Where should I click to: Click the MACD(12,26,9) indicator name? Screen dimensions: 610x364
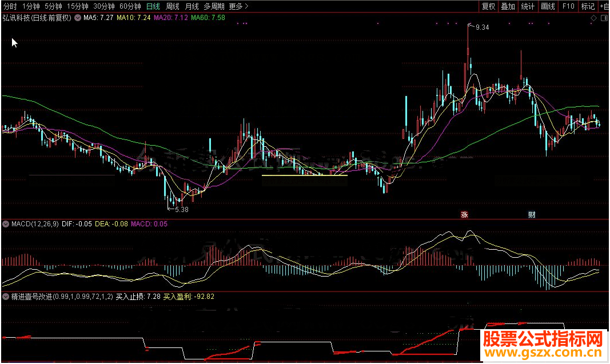click(35, 224)
